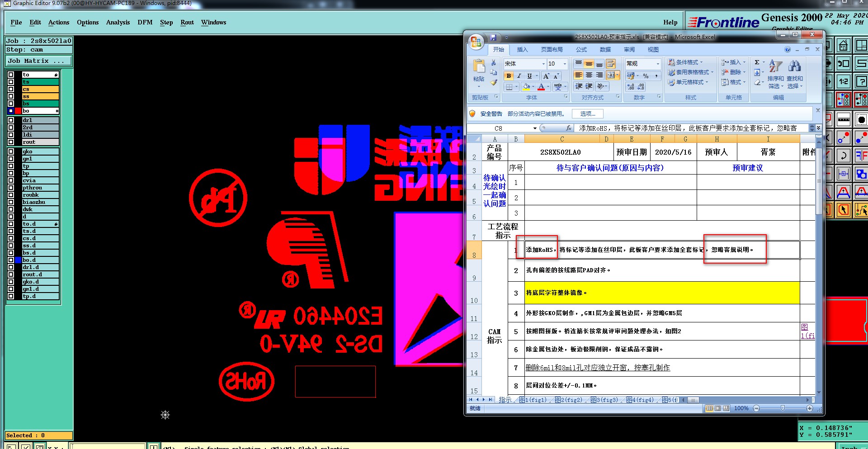
Task: Click the Excel Office button
Action: [x=476, y=42]
